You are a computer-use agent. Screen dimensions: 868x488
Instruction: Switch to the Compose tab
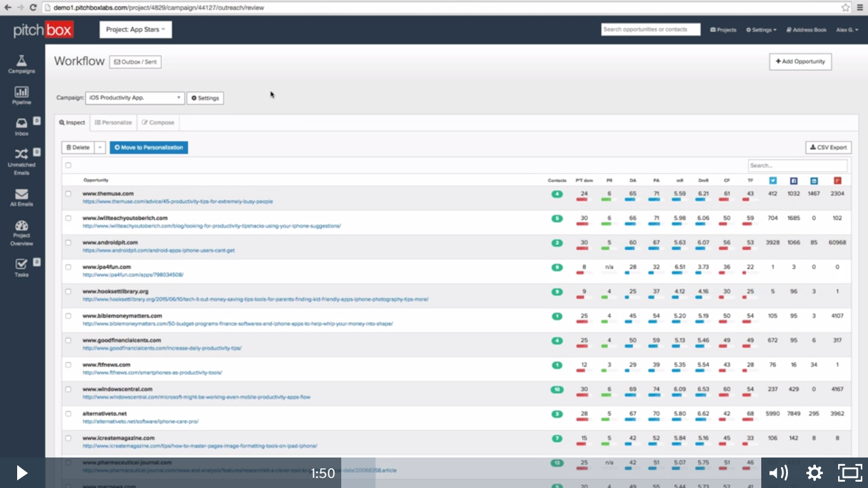tap(158, 123)
